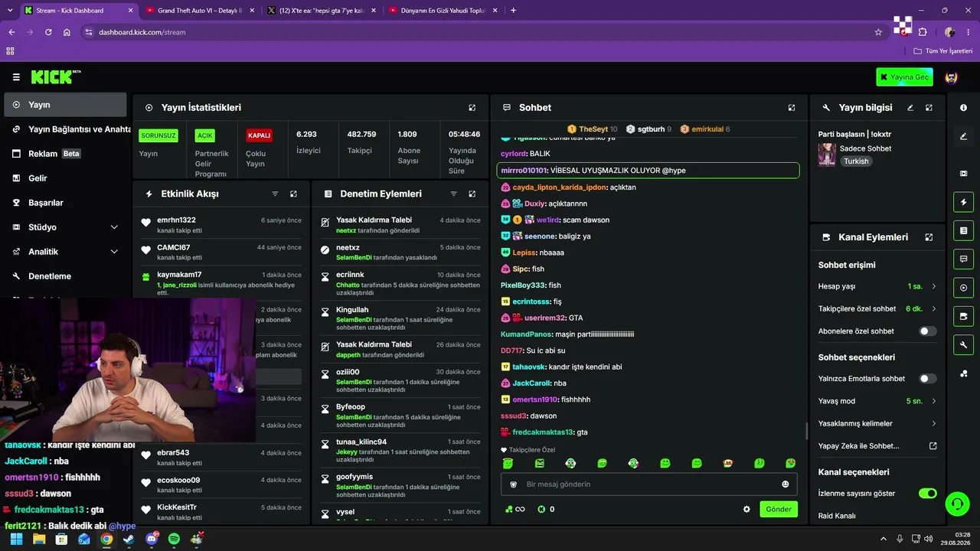Screen dimensions: 980x551
Task: Maximize the Etkinlik Akışı panel
Action: click(293, 194)
